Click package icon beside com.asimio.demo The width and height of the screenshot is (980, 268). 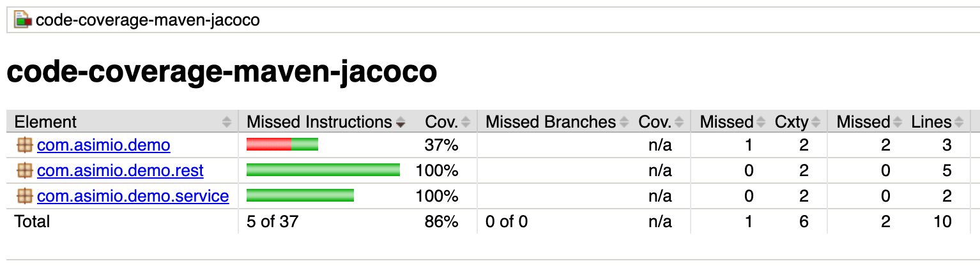tap(24, 145)
